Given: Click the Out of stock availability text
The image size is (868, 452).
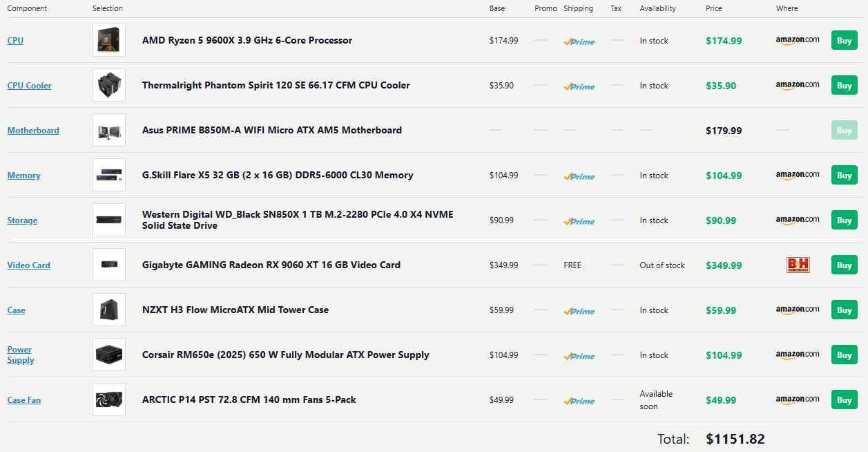Looking at the screenshot, I should pyautogui.click(x=662, y=265).
